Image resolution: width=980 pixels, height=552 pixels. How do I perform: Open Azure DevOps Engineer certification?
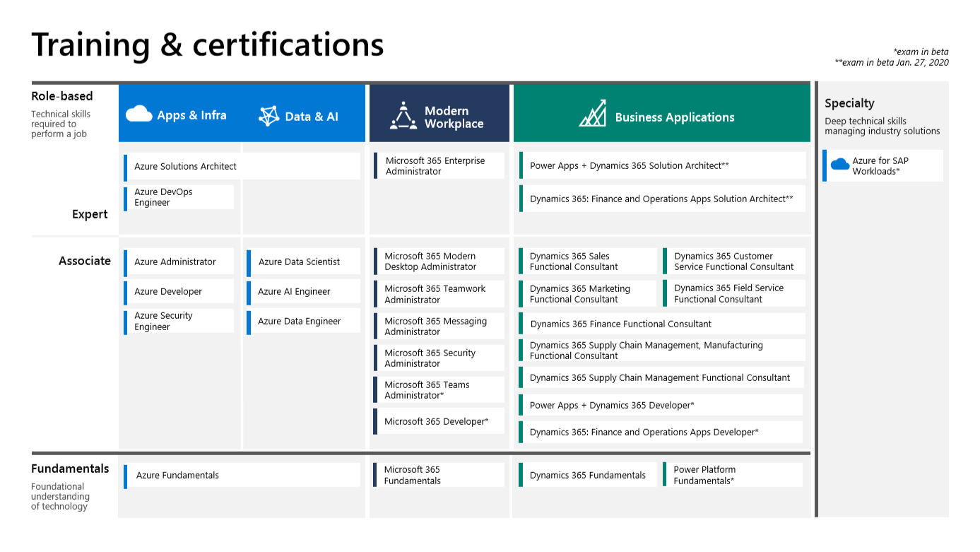(179, 197)
